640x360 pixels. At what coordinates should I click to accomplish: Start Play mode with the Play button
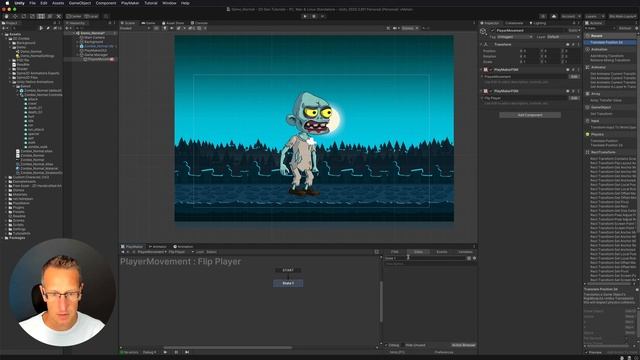pyautogui.click(x=305, y=16)
